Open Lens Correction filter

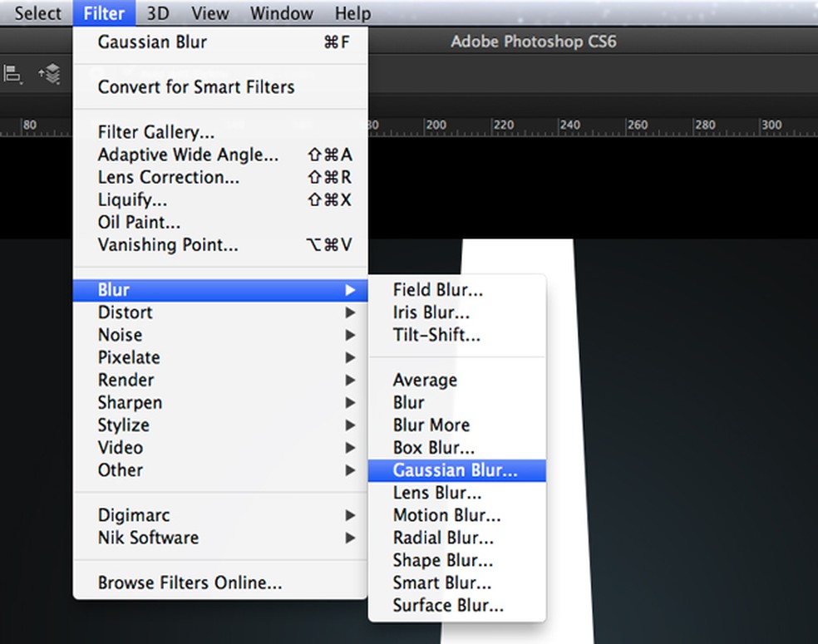coord(220,177)
